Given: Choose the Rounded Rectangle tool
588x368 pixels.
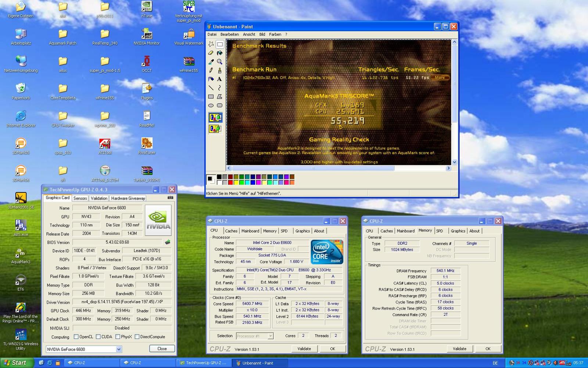Looking at the screenshot, I should (220, 105).
